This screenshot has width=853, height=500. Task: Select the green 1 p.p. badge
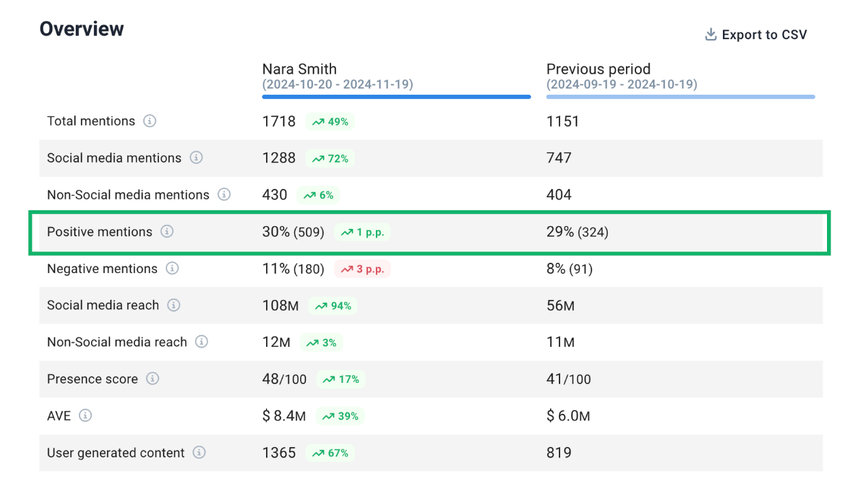point(362,232)
